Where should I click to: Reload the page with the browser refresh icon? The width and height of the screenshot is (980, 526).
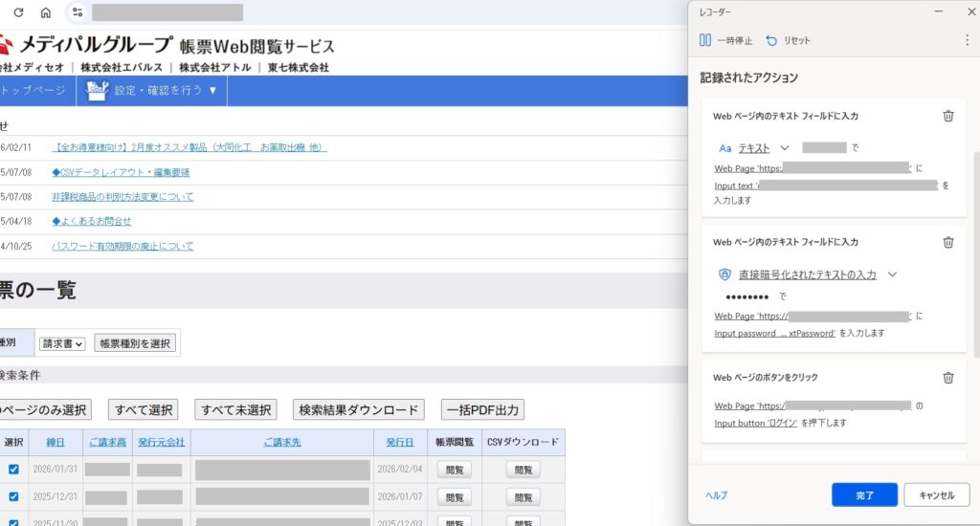point(18,12)
